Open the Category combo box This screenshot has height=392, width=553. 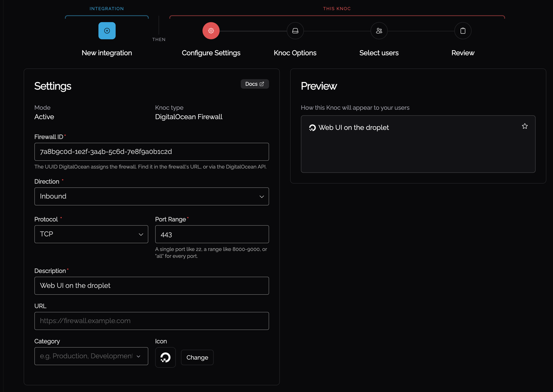click(x=91, y=356)
